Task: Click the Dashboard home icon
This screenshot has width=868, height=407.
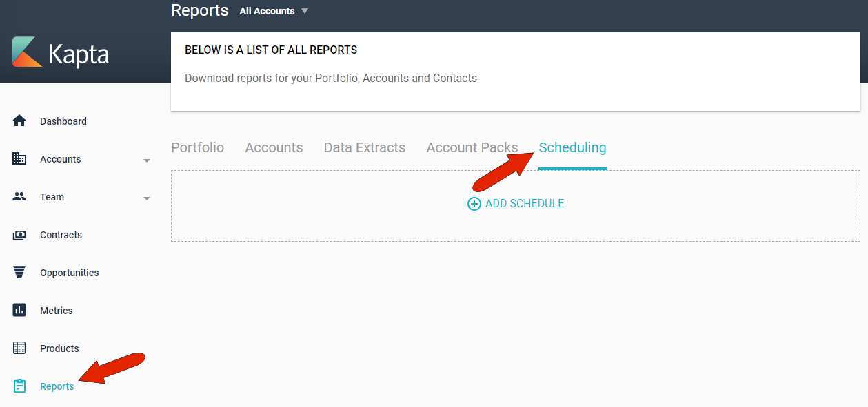Action: (19, 121)
